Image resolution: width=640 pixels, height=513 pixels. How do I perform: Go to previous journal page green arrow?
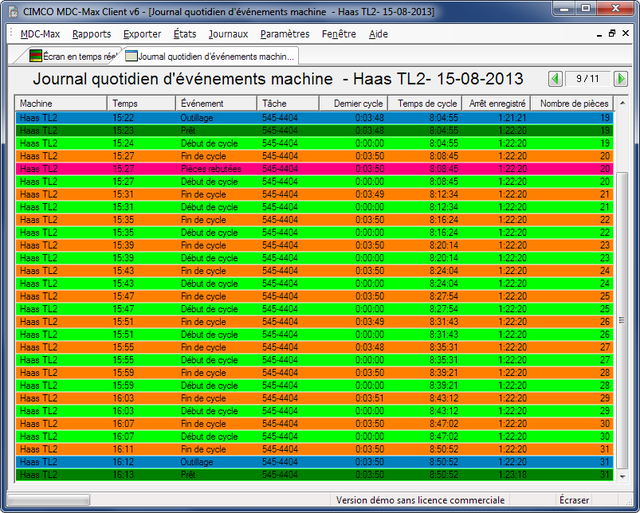555,79
